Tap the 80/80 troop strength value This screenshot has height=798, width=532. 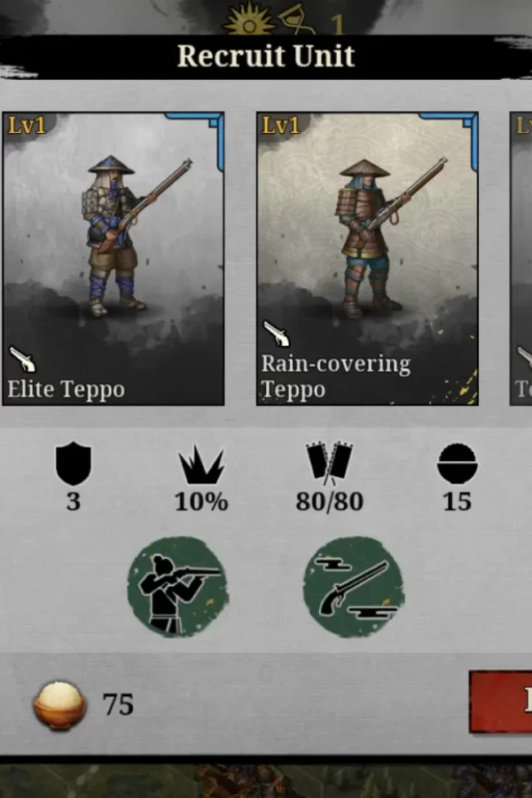(329, 502)
